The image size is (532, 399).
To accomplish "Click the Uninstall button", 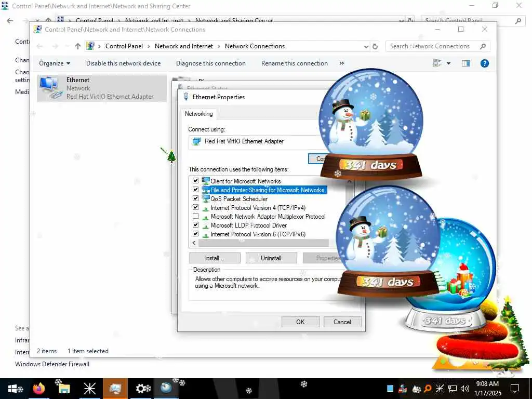I will point(271,258).
